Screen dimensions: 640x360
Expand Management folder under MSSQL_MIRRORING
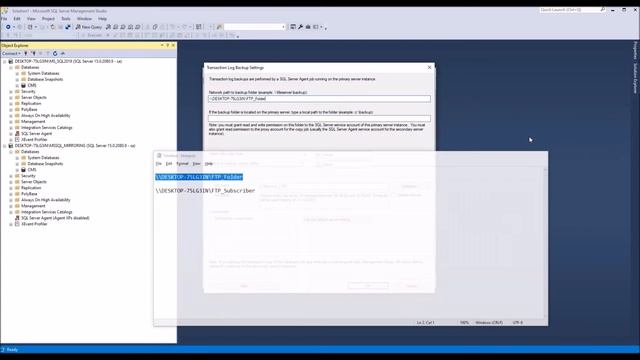[11, 206]
